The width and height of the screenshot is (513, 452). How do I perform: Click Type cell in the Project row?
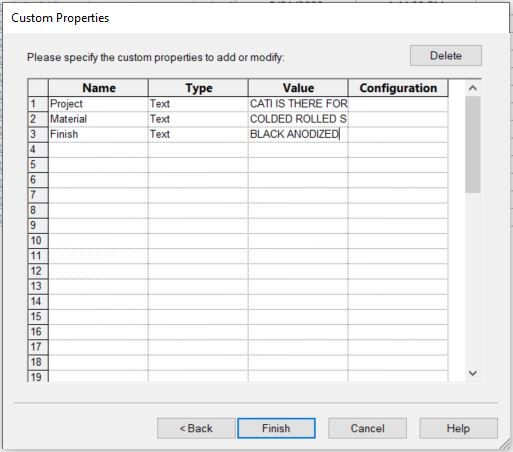[x=198, y=104]
